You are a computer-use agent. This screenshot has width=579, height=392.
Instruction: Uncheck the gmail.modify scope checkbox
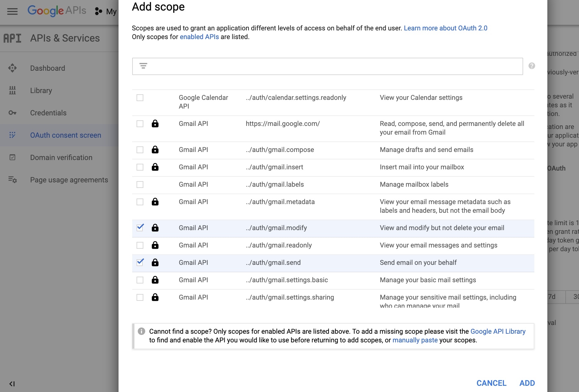pos(140,228)
